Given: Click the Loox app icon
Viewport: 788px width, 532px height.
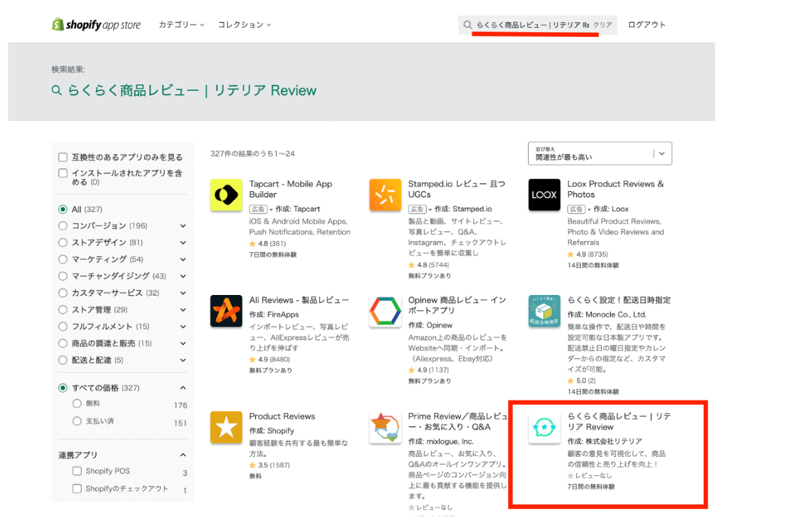Looking at the screenshot, I should [x=544, y=195].
